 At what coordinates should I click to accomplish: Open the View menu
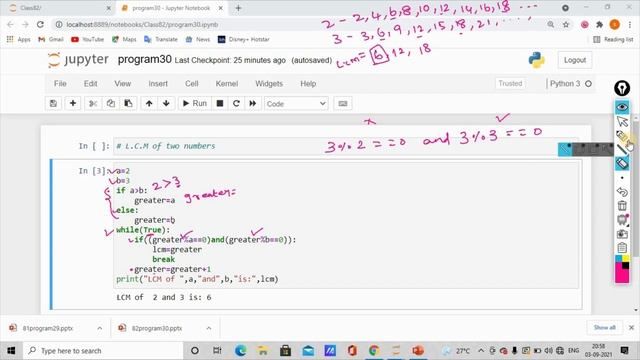[122, 84]
